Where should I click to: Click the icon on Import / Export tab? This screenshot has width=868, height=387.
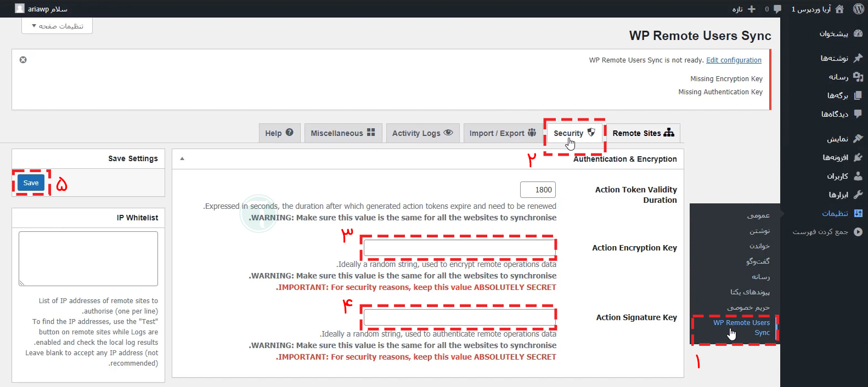pyautogui.click(x=532, y=133)
